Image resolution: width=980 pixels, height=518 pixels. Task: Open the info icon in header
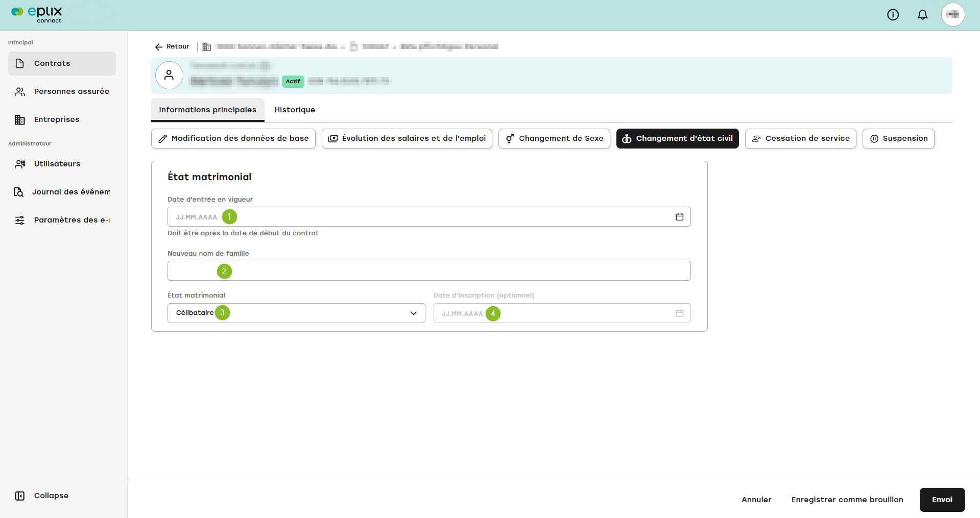(x=893, y=15)
